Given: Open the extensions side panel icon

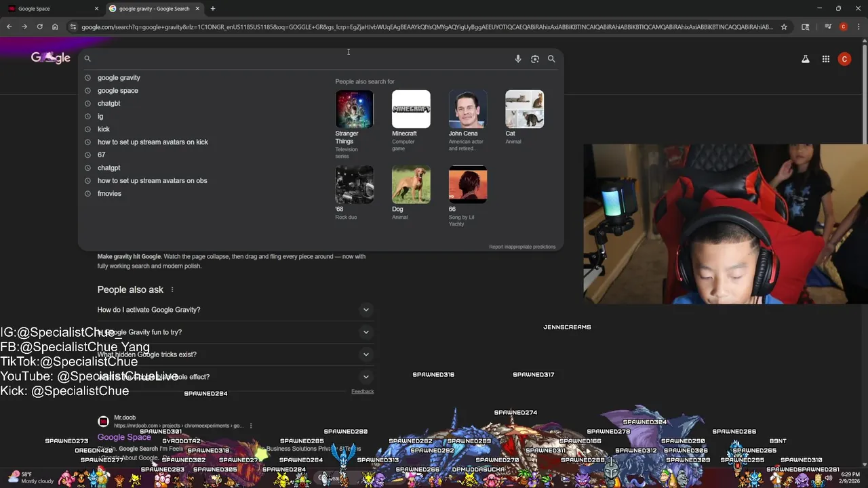Looking at the screenshot, I should (x=806, y=27).
